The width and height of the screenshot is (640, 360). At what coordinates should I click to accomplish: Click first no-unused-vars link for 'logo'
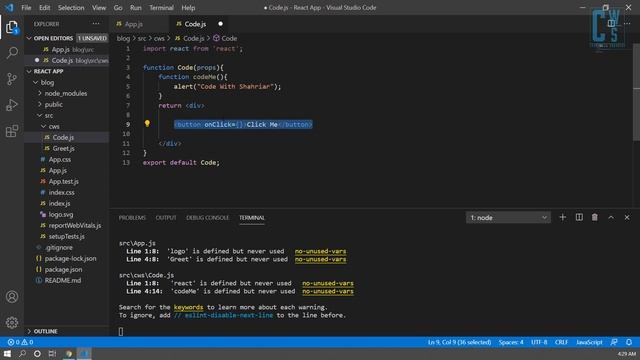[320, 251]
